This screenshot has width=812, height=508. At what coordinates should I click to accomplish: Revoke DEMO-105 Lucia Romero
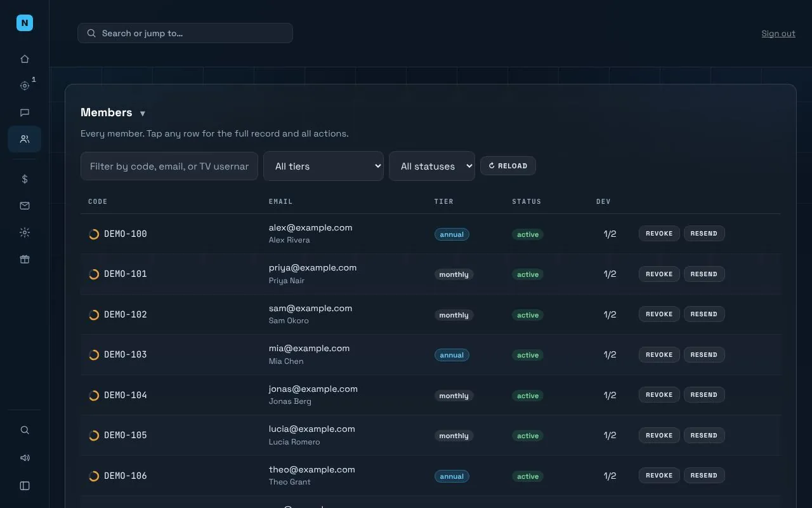tap(659, 436)
